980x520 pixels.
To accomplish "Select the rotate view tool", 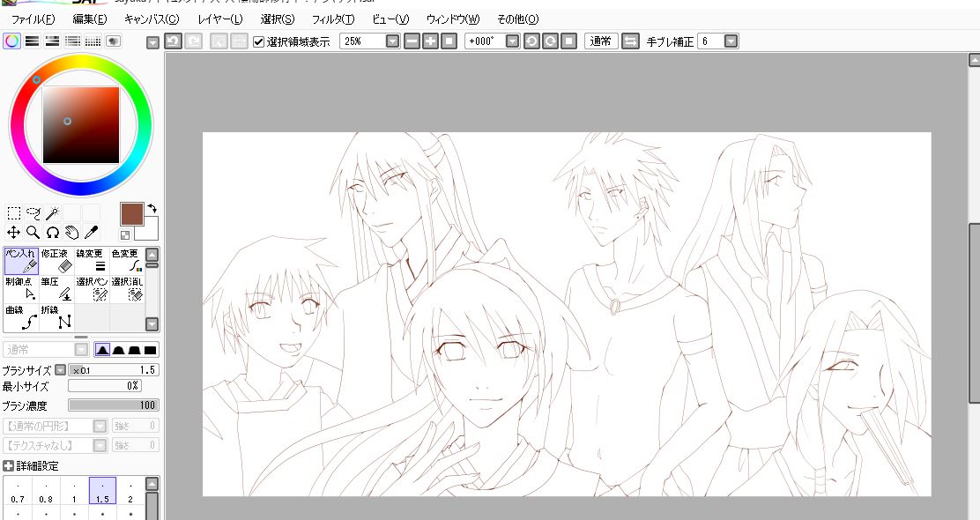I will click(53, 233).
